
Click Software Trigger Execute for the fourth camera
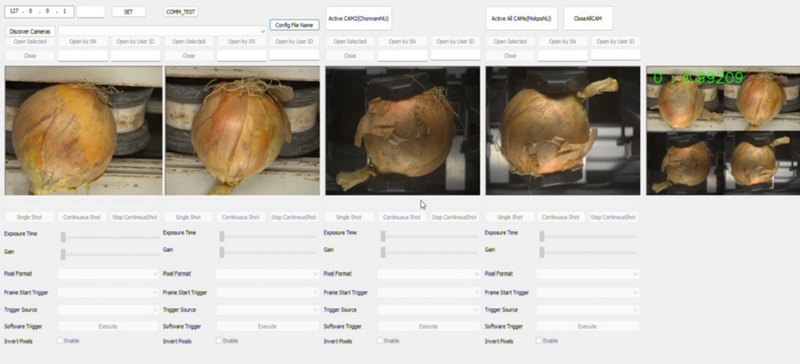click(x=588, y=326)
